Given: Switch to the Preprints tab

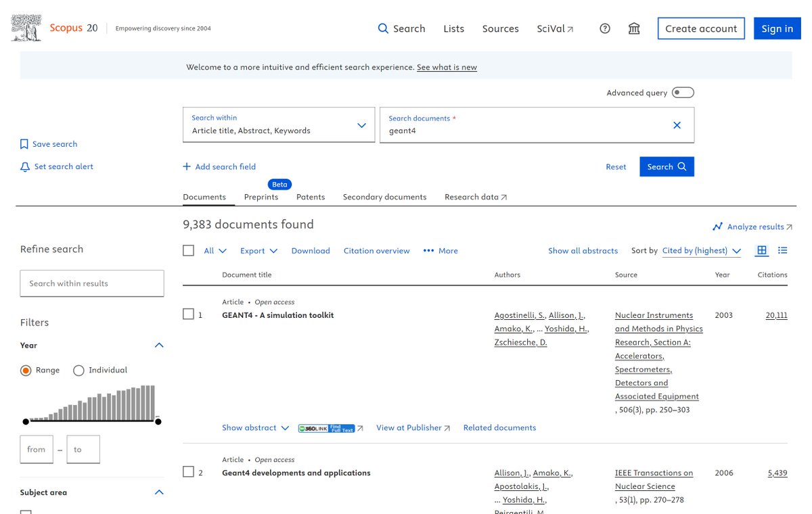Looking at the screenshot, I should [x=261, y=197].
